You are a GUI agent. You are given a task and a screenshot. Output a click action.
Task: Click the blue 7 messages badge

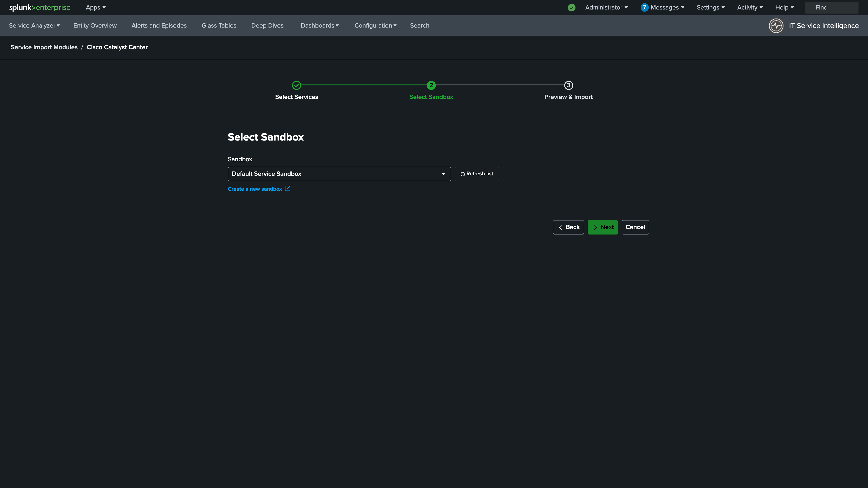point(644,7)
